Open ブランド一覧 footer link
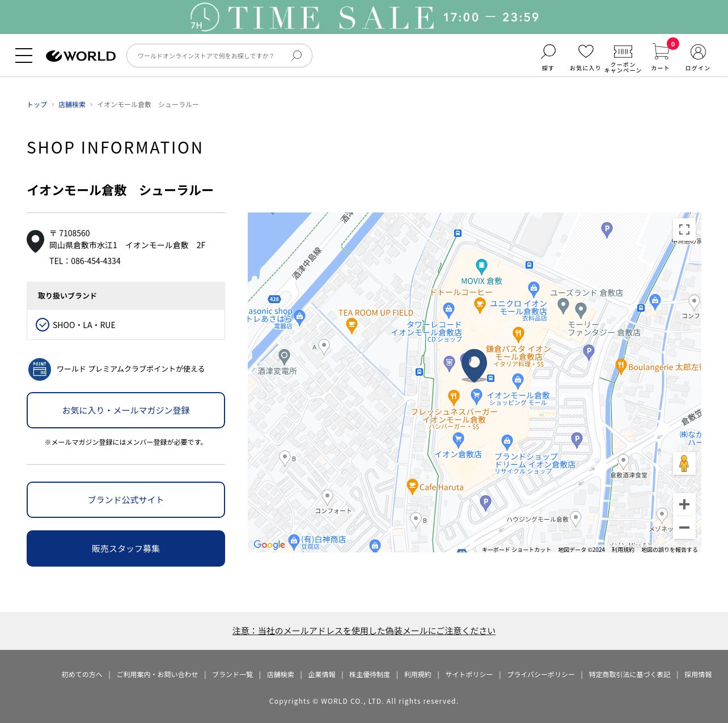Image resolution: width=728 pixels, height=723 pixels. pos(232,674)
